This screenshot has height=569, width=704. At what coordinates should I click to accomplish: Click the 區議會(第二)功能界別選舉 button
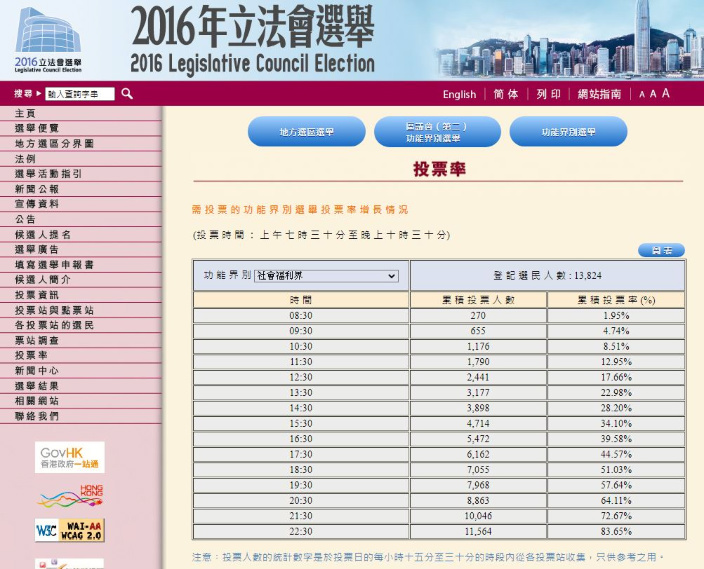coord(437,132)
